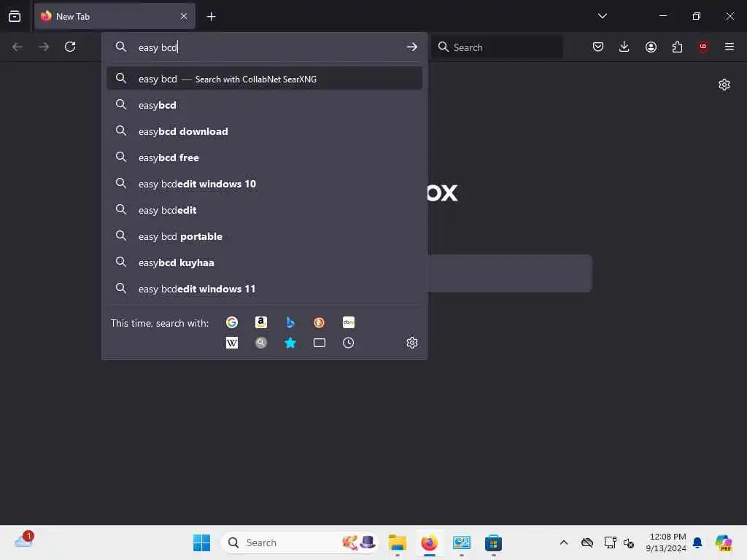Image resolution: width=747 pixels, height=560 pixels.
Task: Search bookmarks using the star icon
Action: (290, 343)
